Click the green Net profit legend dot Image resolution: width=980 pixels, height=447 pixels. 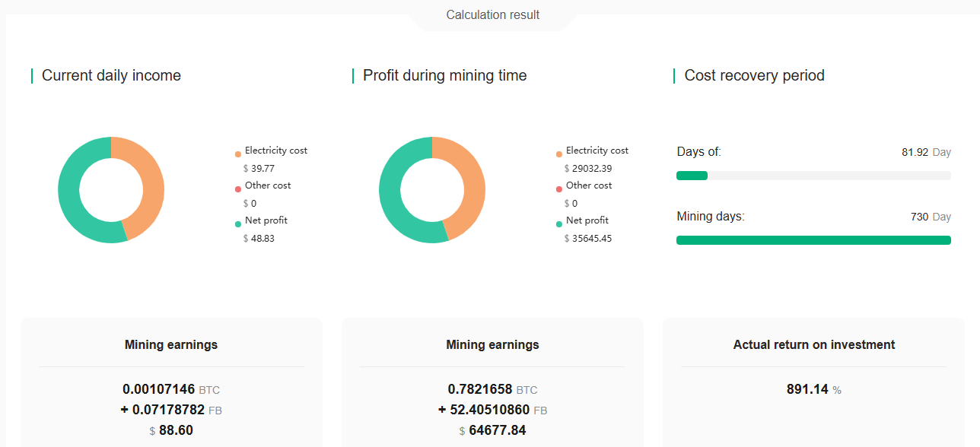238,220
